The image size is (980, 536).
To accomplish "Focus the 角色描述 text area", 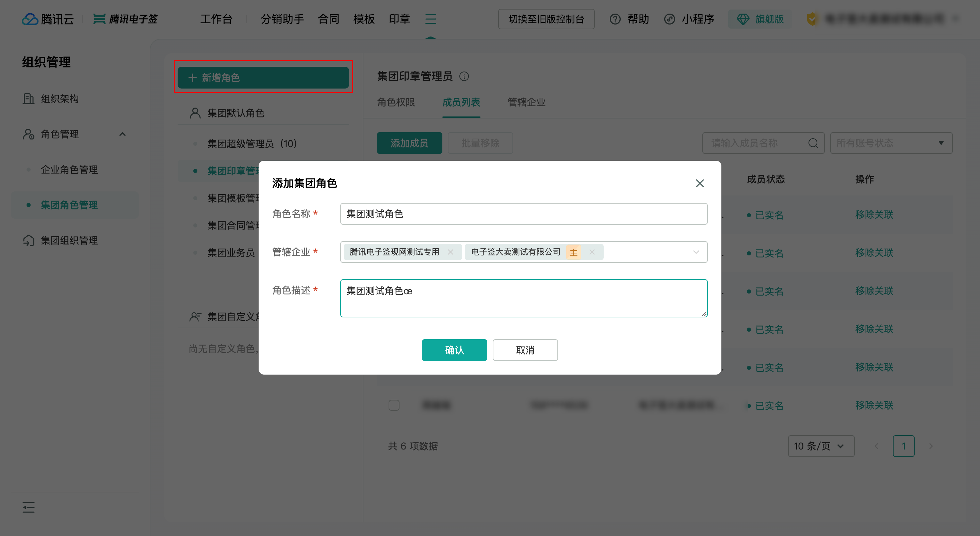I will [524, 298].
